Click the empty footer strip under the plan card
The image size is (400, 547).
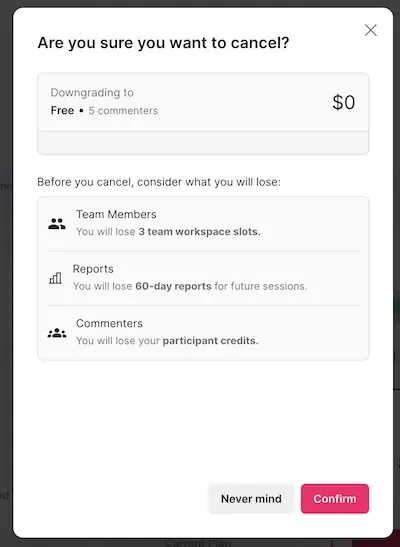coord(203,143)
